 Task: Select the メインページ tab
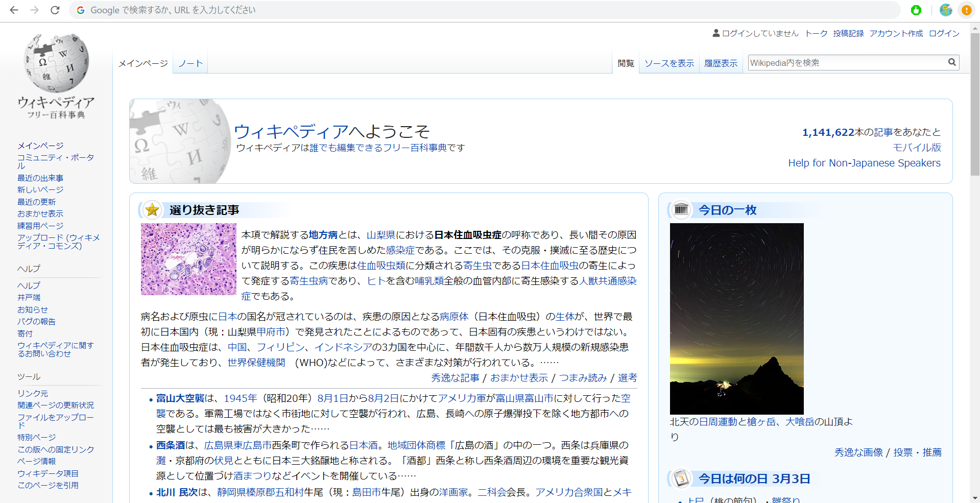coord(143,63)
